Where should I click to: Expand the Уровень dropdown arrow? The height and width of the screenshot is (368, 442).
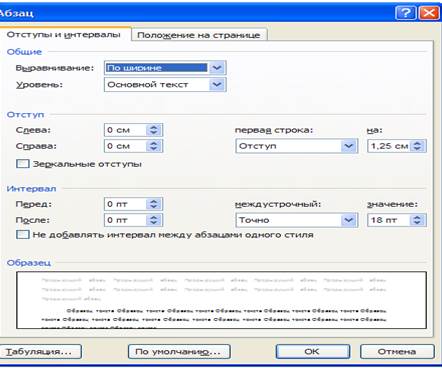(217, 85)
